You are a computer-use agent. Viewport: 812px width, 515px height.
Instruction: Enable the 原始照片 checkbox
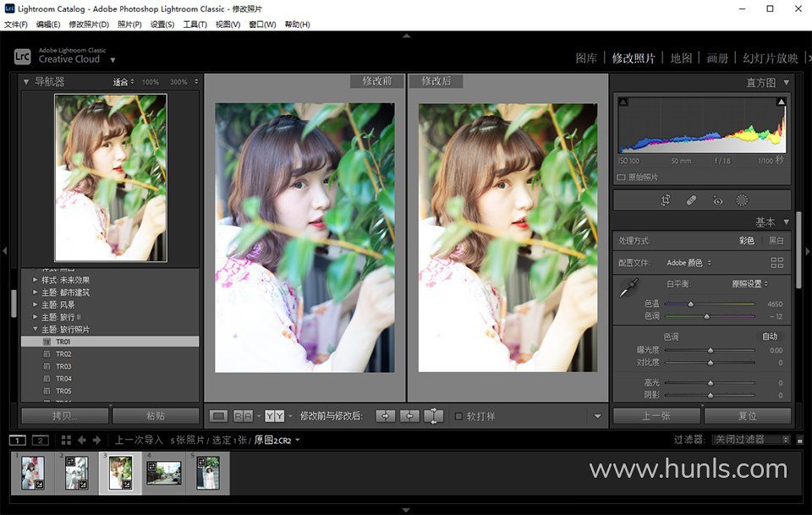click(x=622, y=177)
